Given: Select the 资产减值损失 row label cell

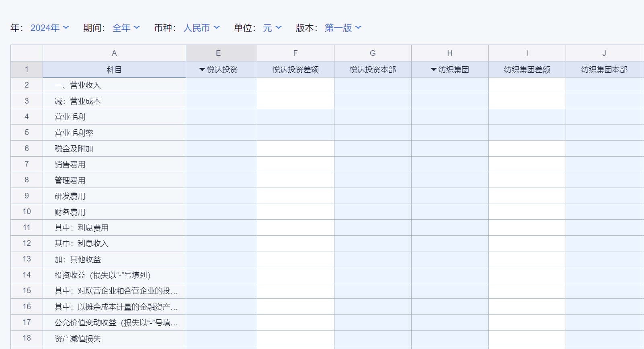Looking at the screenshot, I should click(x=114, y=338).
